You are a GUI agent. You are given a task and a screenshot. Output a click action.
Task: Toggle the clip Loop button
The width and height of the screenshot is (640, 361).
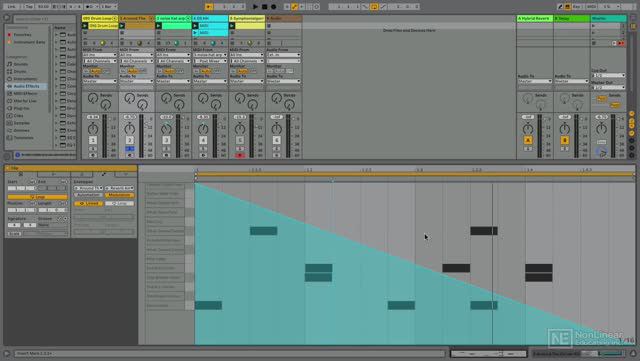(x=37, y=197)
